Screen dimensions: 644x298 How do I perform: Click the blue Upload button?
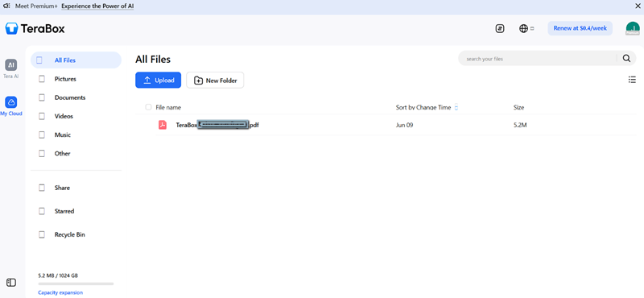coord(158,81)
